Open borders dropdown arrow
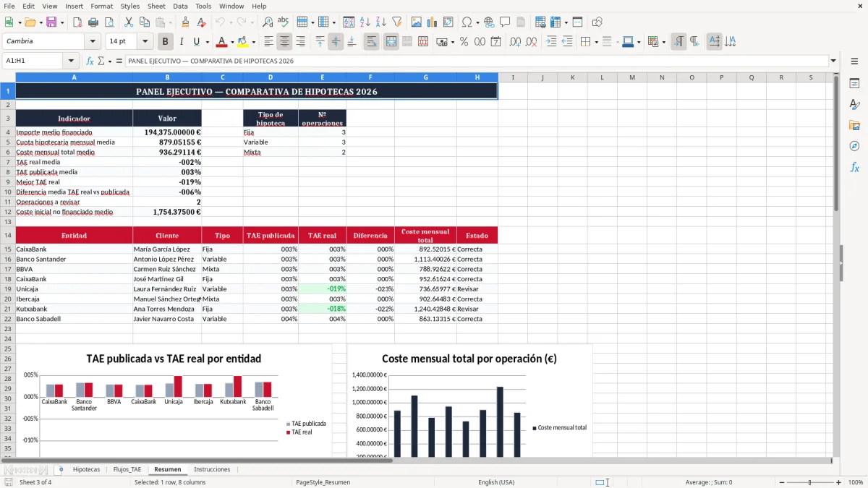The height and width of the screenshot is (488, 868). [596, 42]
